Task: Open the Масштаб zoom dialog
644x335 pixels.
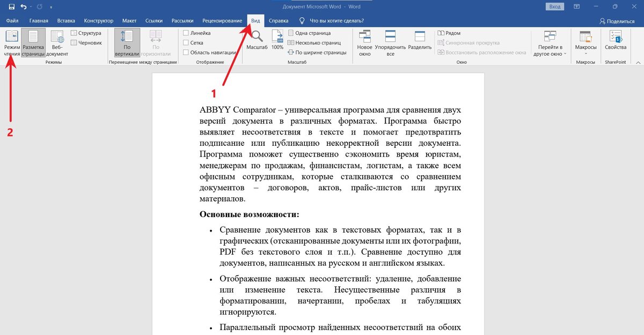Action: pyautogui.click(x=257, y=41)
